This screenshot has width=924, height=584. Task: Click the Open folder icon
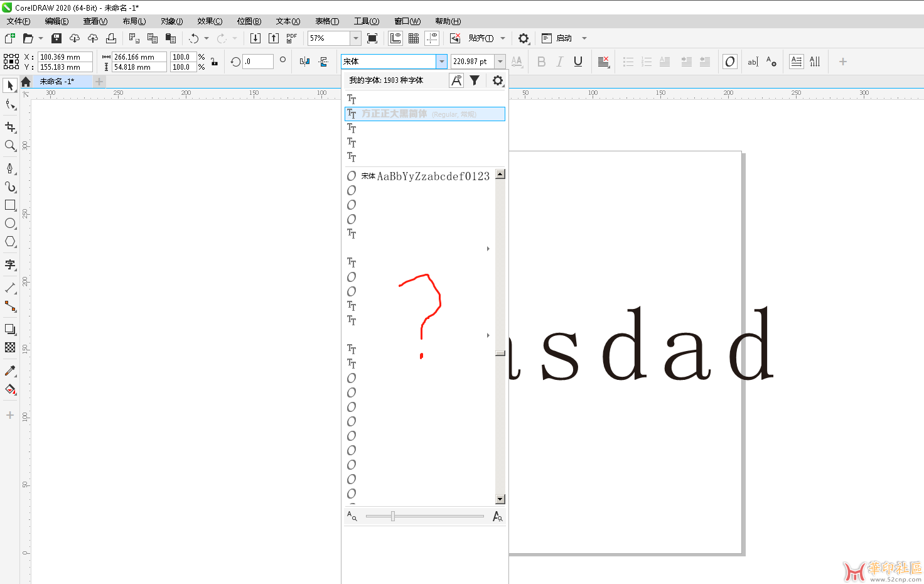click(28, 38)
